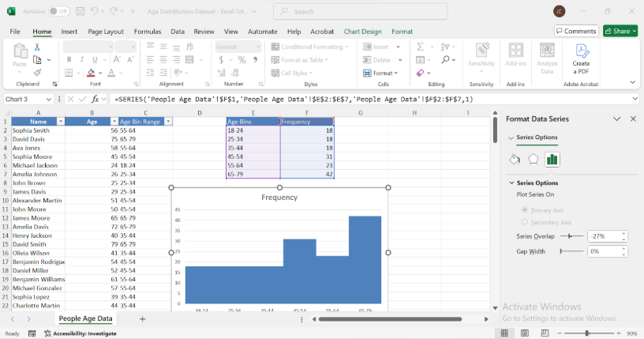
Task: Select the Effects pentagon icon
Action: [534, 159]
